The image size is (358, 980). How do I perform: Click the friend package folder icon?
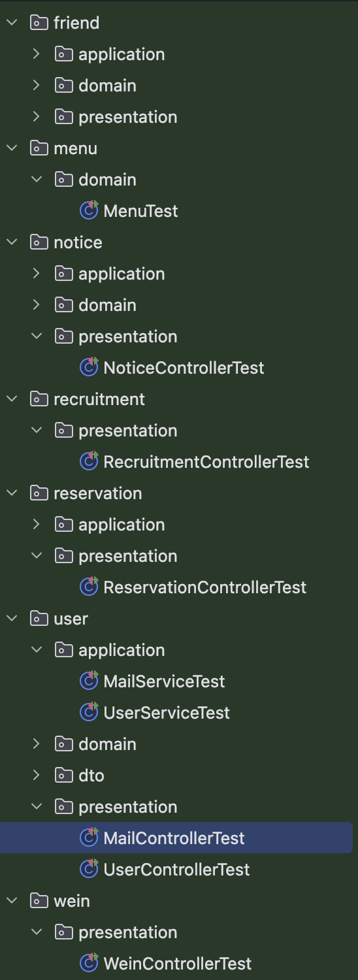[x=39, y=23]
